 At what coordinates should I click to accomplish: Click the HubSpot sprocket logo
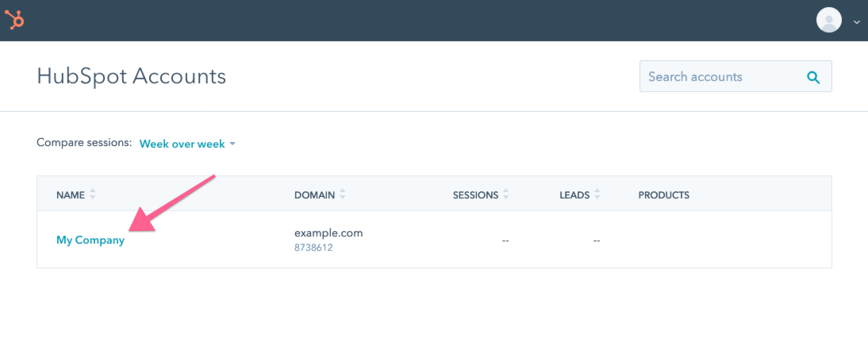pyautogui.click(x=14, y=21)
